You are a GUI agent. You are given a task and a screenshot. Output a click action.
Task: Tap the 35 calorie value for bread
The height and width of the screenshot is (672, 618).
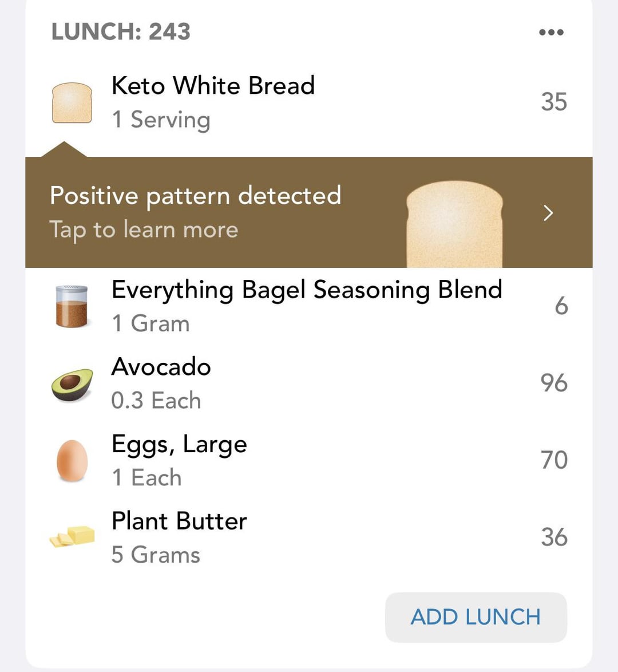pyautogui.click(x=554, y=102)
